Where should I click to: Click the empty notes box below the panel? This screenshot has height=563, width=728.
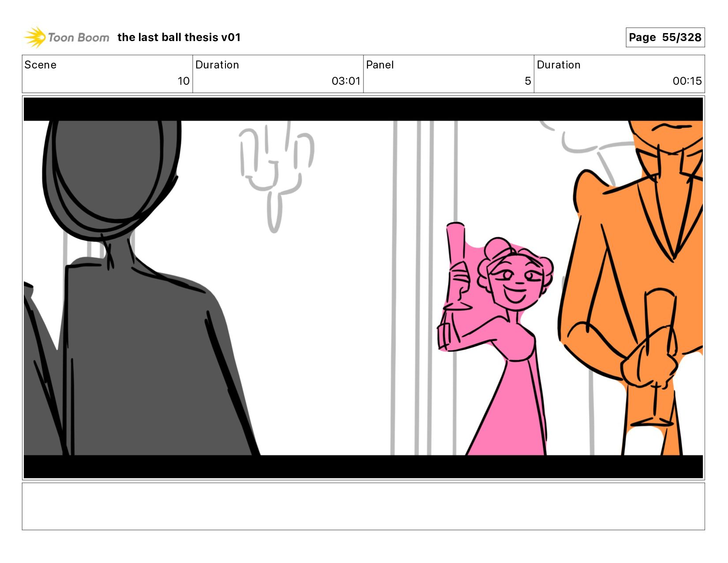(x=363, y=506)
